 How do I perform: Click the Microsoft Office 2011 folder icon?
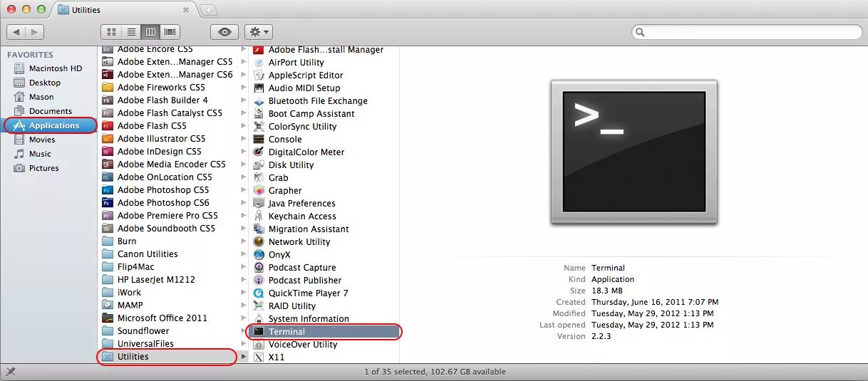tap(108, 318)
